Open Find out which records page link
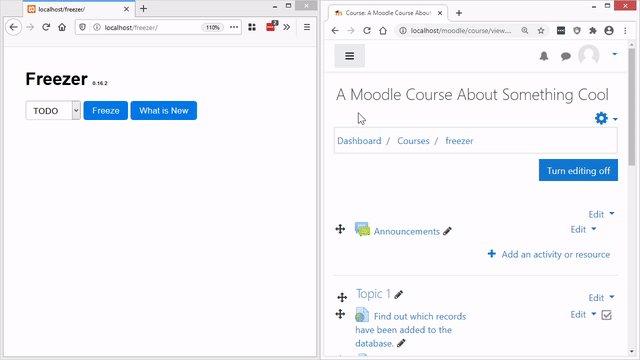Viewport: 640px width, 360px height. (x=411, y=330)
